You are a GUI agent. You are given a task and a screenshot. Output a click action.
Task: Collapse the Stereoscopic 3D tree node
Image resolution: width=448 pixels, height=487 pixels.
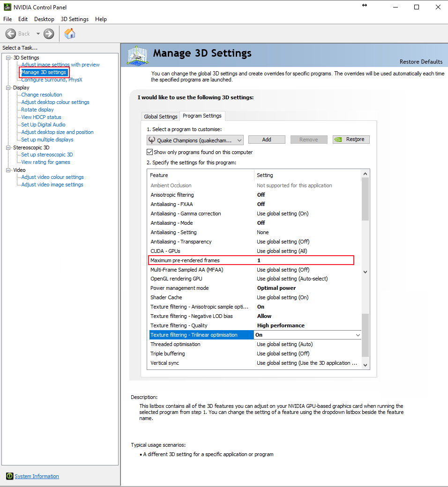(8, 148)
